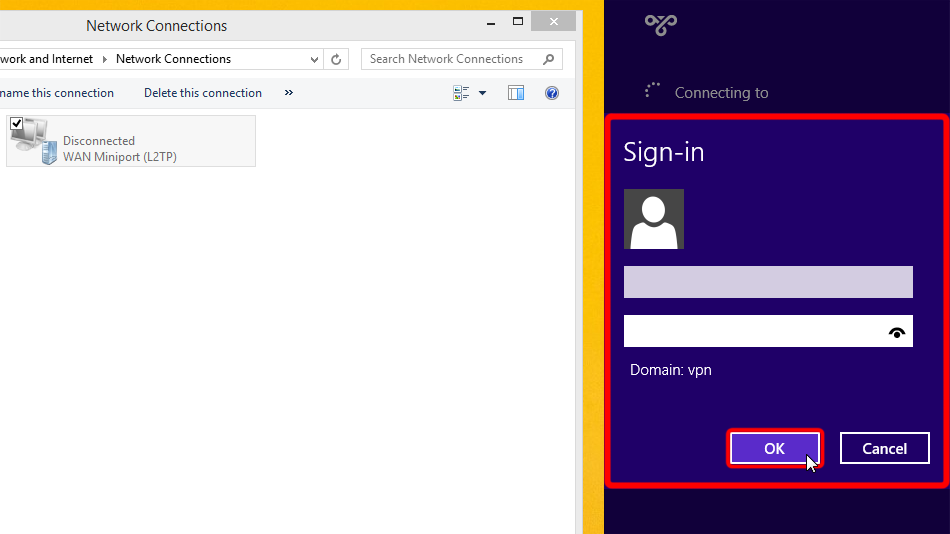The width and height of the screenshot is (950, 534).
Task: Click the user avatar in the Sign-in panel
Action: pos(654,219)
